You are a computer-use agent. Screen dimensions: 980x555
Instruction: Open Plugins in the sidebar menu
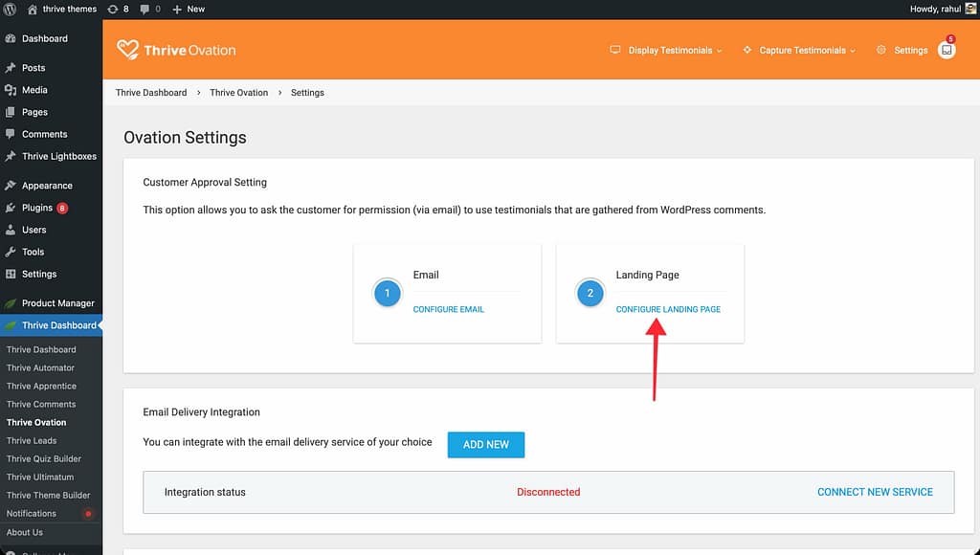[37, 208]
